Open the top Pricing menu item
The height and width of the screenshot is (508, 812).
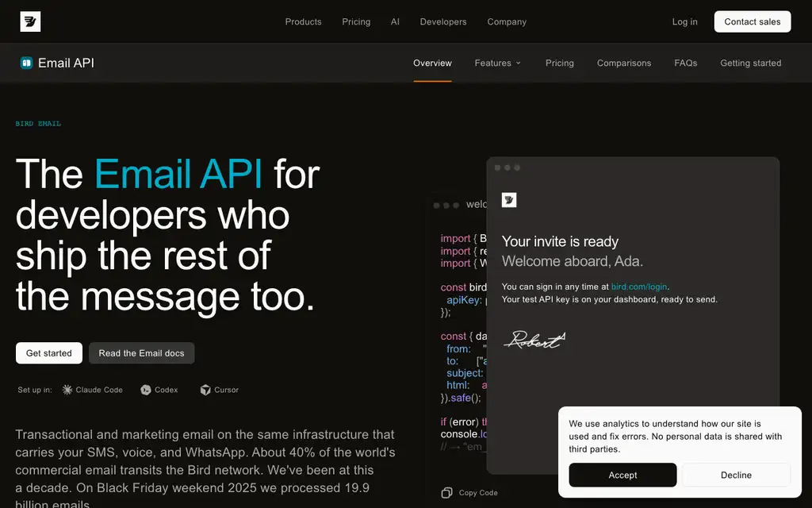tap(356, 21)
